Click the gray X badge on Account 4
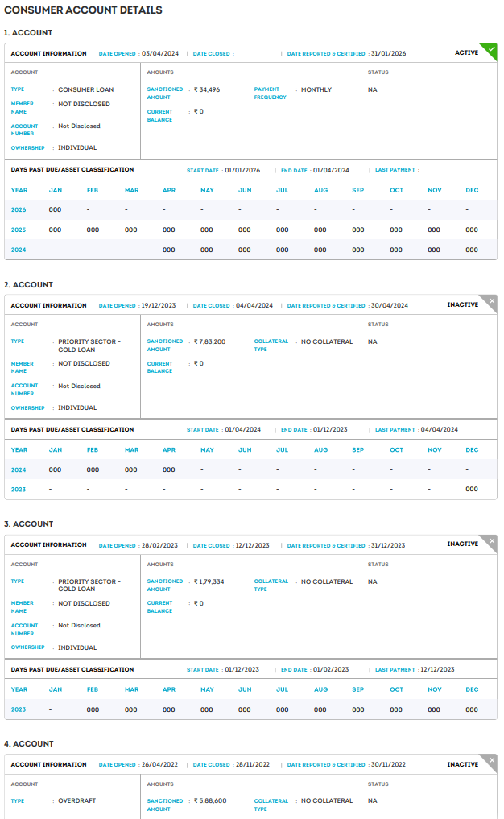 tap(492, 760)
